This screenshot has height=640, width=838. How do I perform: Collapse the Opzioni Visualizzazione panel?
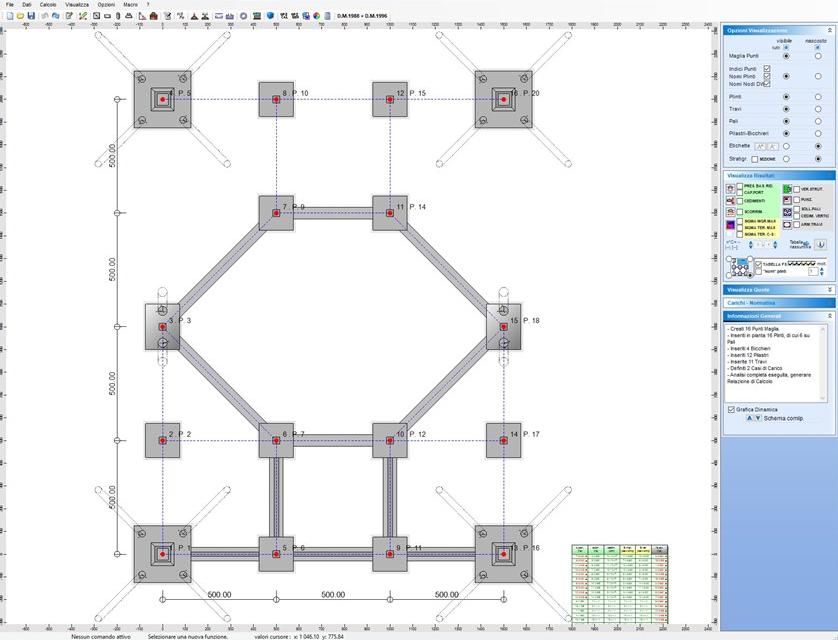pyautogui.click(x=829, y=30)
